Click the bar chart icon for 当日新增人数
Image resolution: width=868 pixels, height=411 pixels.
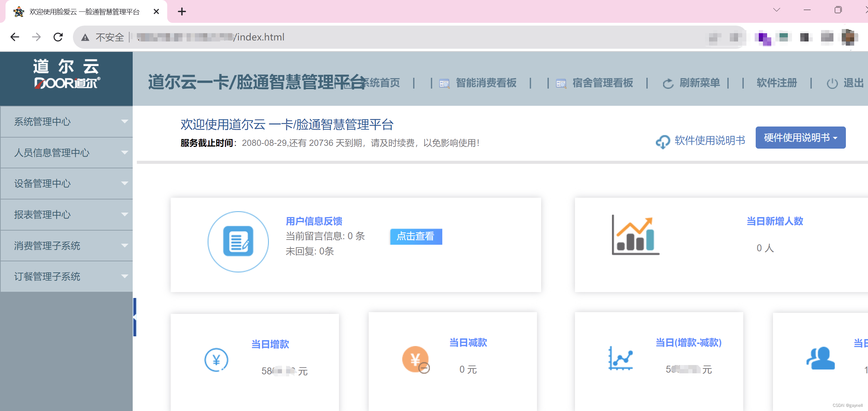(635, 235)
